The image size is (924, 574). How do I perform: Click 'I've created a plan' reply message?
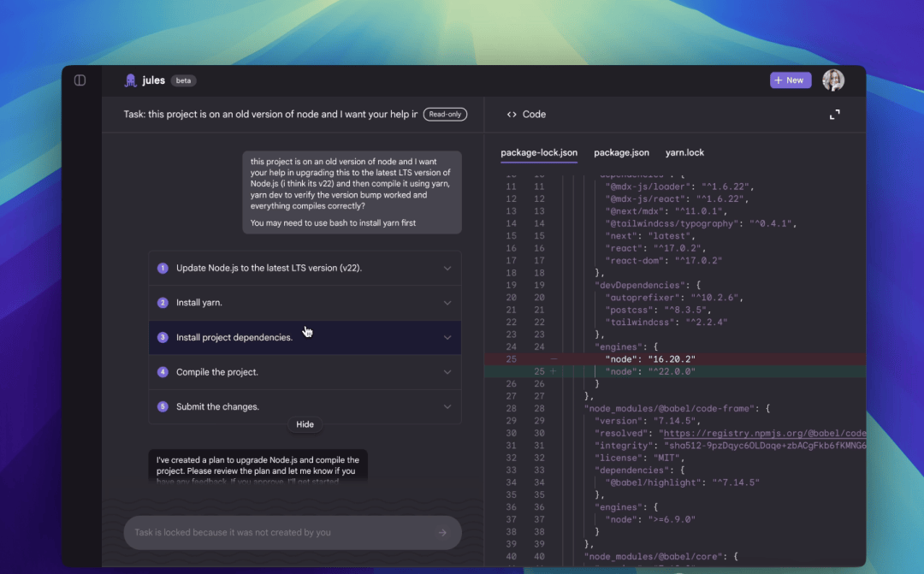pyautogui.click(x=258, y=465)
